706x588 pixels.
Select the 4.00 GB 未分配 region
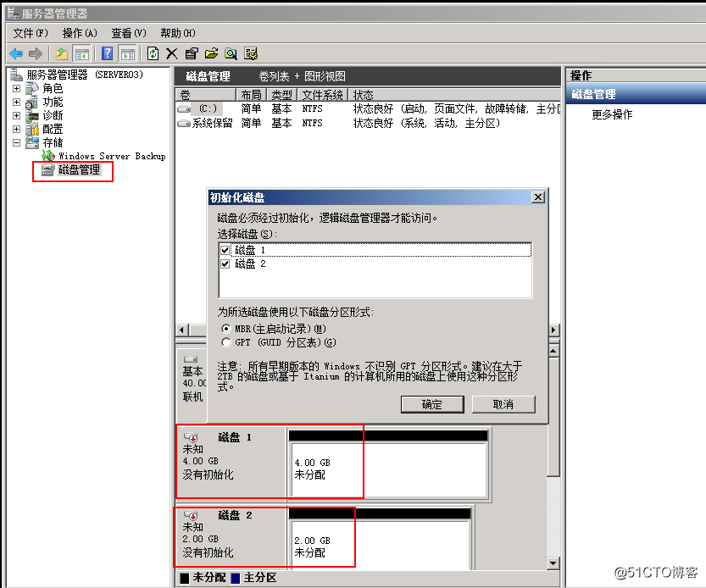pyautogui.click(x=388, y=469)
